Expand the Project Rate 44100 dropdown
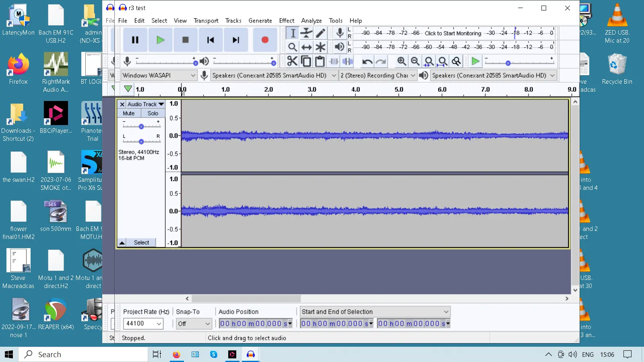 pos(159,323)
